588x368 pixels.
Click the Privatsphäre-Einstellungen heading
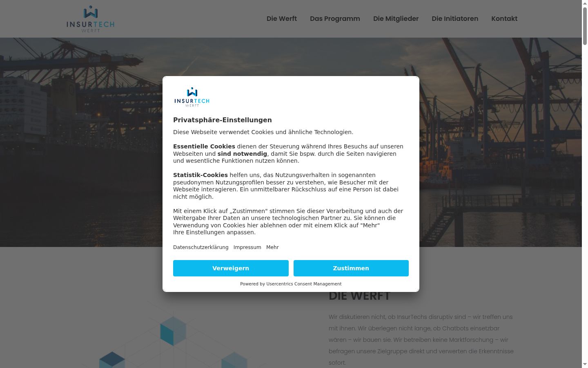tap(223, 120)
